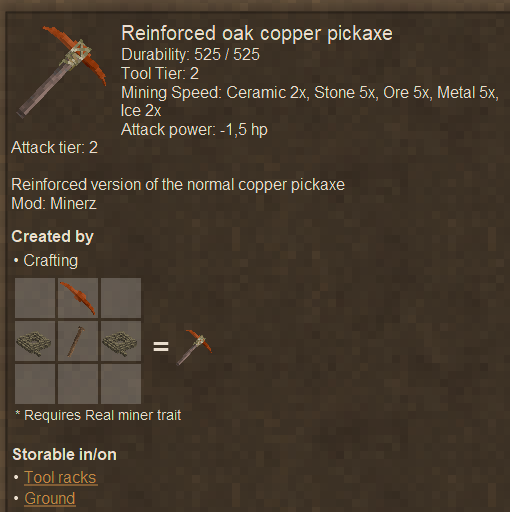Click the Created by heading

point(52,237)
